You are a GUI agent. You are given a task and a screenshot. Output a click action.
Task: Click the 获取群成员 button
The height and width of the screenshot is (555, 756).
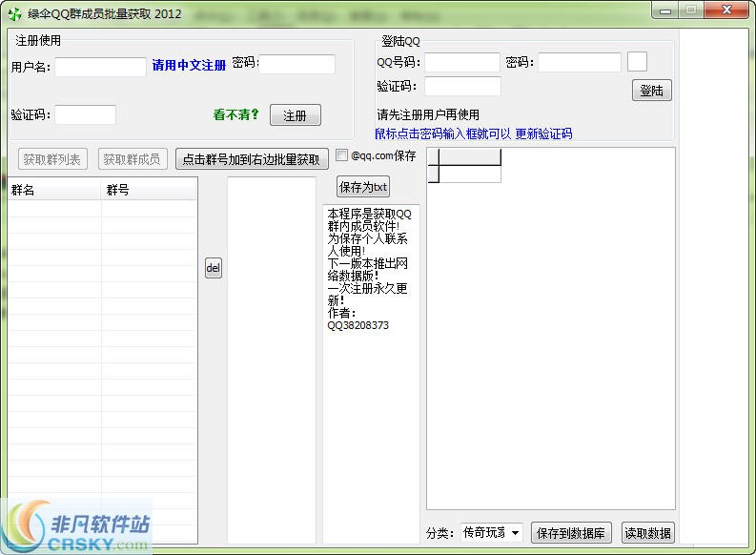click(x=133, y=159)
